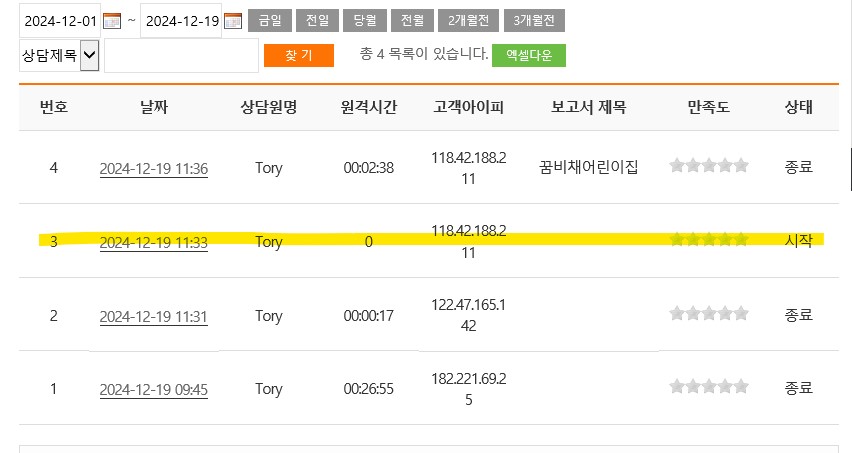Click the green 엑셀다운 download button
The height and width of the screenshot is (453, 852).
(528, 56)
